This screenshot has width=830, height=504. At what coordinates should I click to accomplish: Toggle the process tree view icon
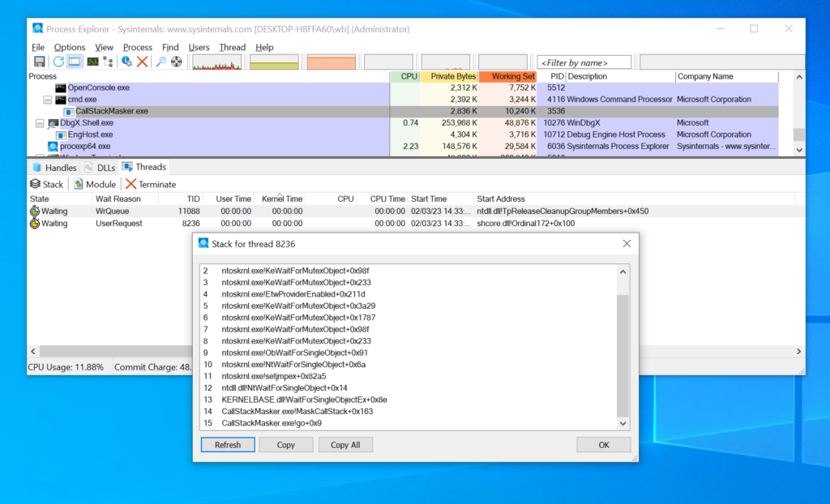[108, 62]
